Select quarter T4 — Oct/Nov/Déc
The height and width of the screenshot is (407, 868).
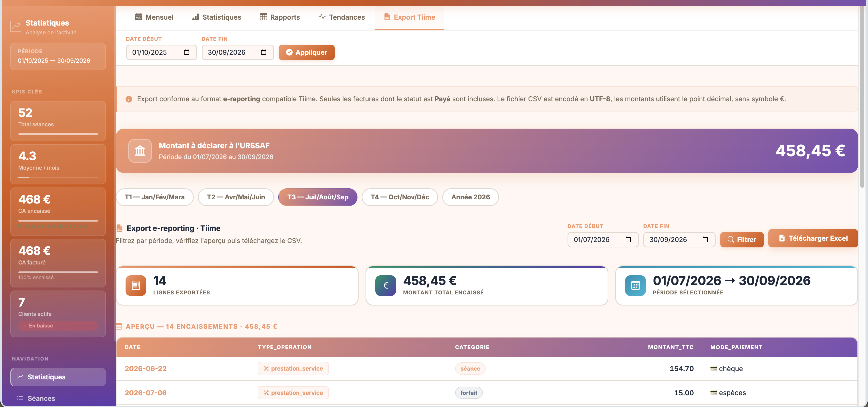pos(400,197)
